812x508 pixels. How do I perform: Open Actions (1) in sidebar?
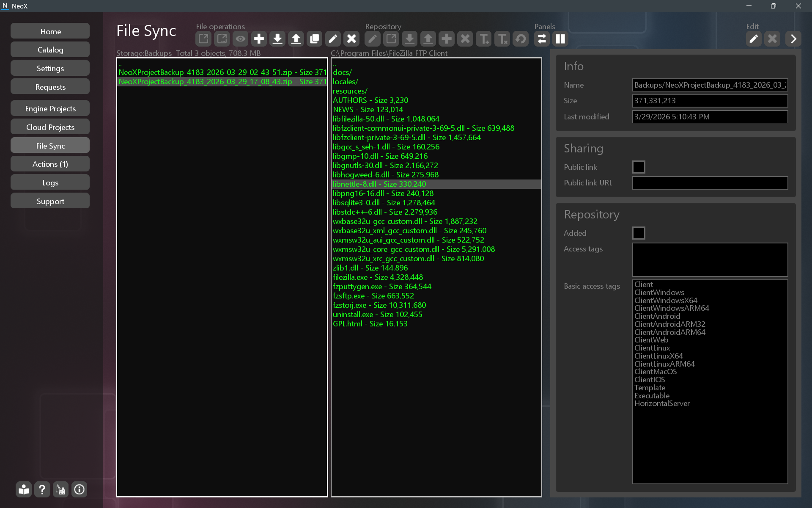click(50, 164)
